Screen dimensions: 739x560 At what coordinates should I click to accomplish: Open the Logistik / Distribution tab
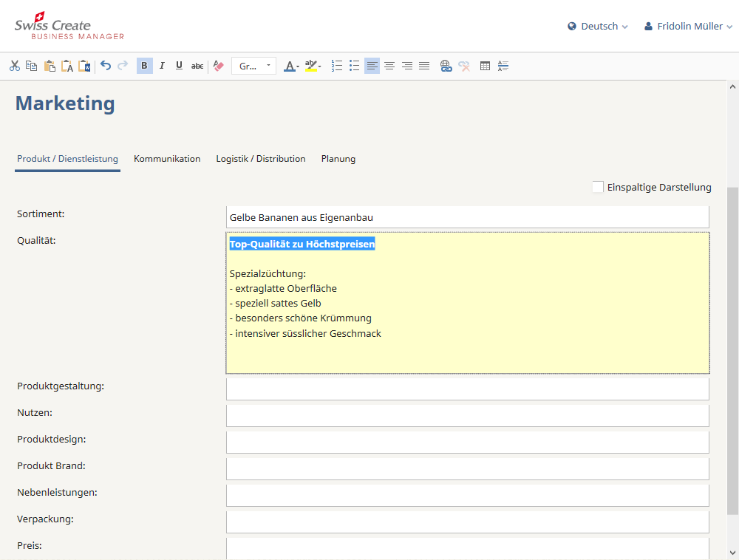tap(260, 159)
